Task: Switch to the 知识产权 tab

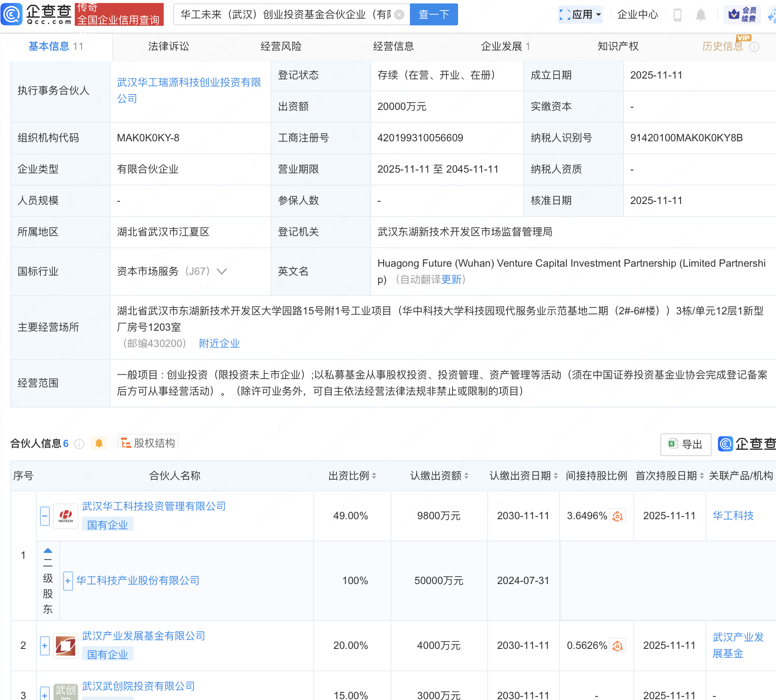Action: [x=617, y=46]
